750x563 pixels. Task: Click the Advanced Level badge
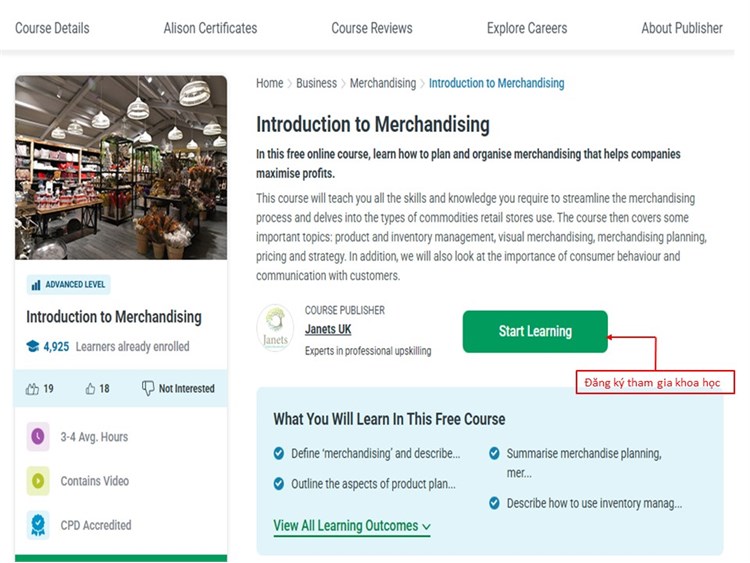click(x=68, y=284)
